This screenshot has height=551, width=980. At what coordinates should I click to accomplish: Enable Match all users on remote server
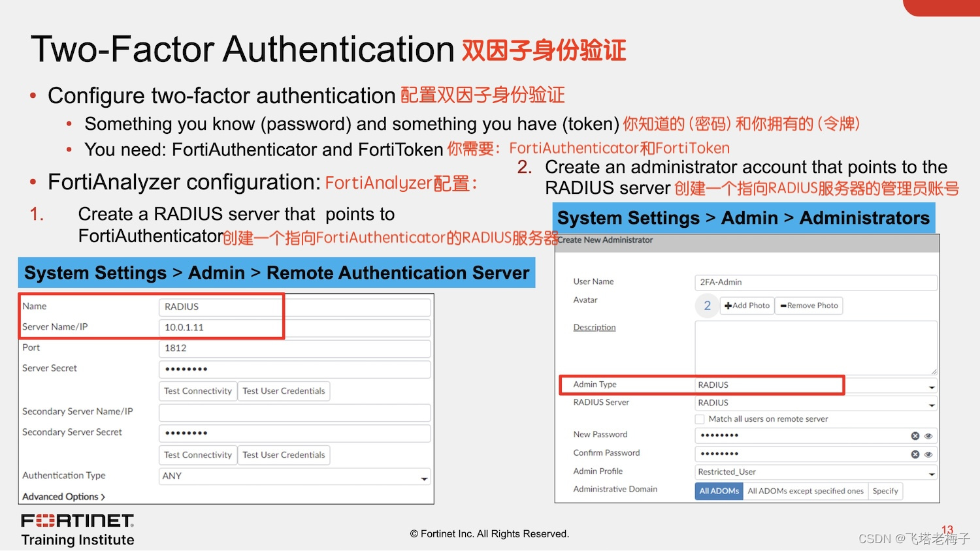click(x=700, y=419)
